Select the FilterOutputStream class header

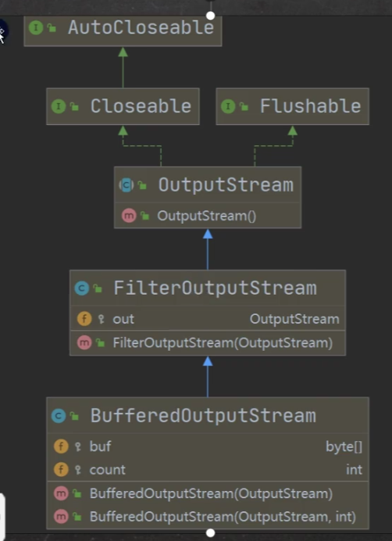pos(208,288)
